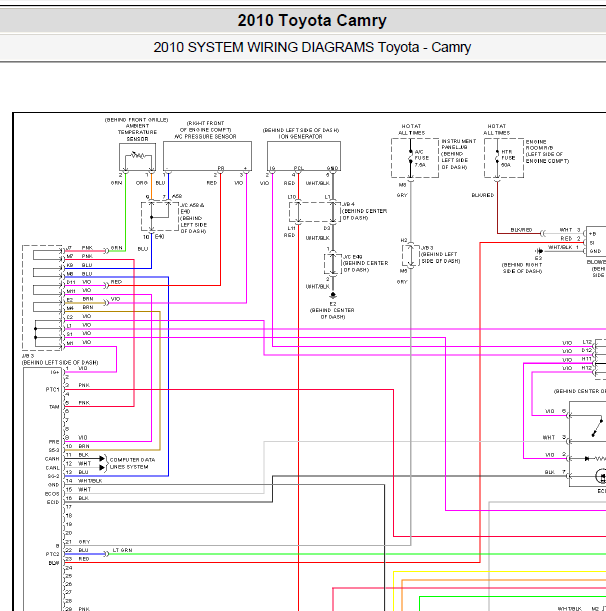
Task: Click the "PRE" terminal label
Action: 54,442
